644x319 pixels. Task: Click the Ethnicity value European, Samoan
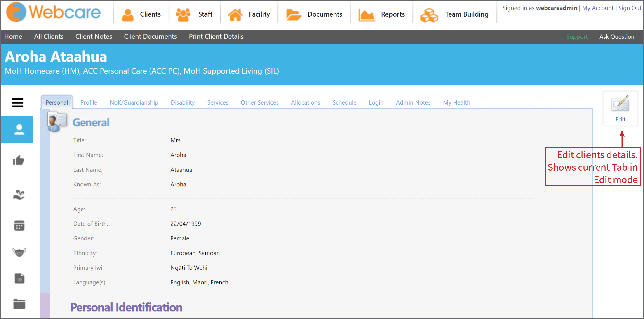195,253
